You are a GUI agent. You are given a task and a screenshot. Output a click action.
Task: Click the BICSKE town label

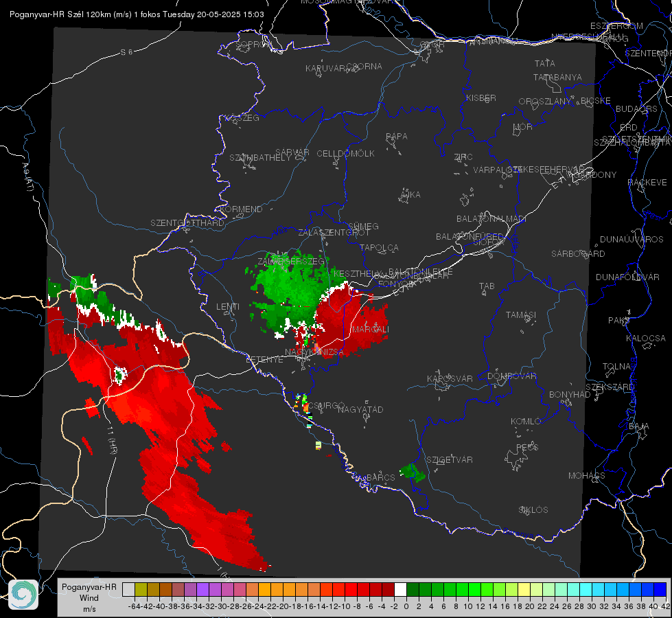click(596, 101)
